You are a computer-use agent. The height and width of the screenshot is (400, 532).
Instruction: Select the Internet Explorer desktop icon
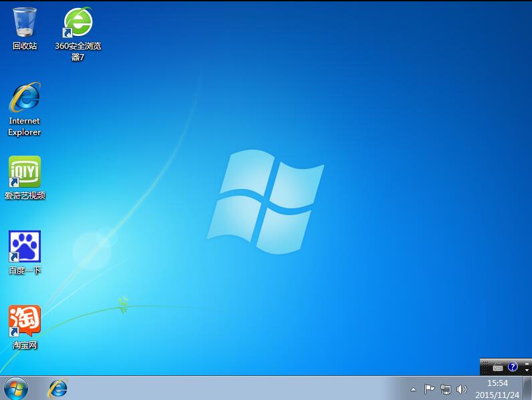(25, 99)
